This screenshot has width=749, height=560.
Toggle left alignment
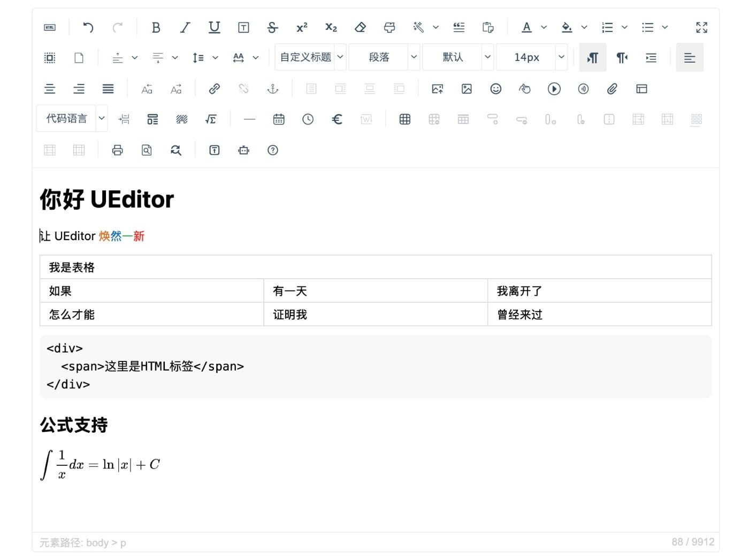point(690,58)
